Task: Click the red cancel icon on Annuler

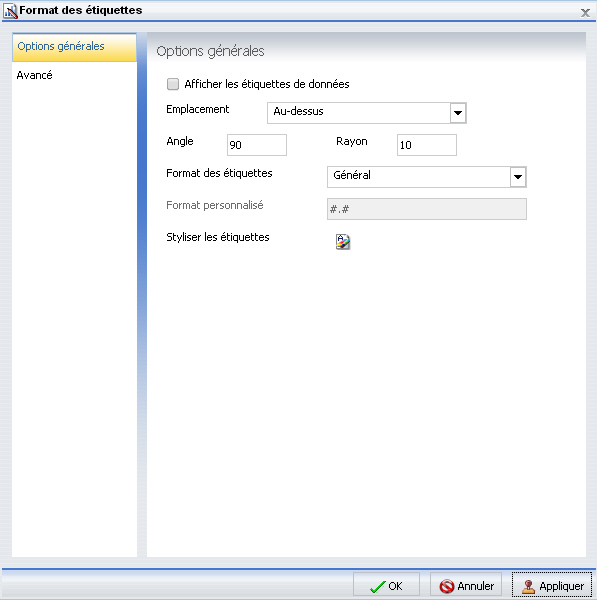Action: tap(447, 586)
